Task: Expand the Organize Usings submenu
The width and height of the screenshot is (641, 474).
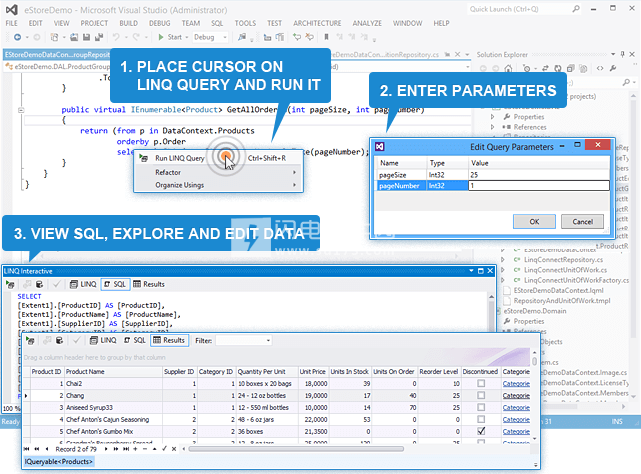Action: click(219, 185)
